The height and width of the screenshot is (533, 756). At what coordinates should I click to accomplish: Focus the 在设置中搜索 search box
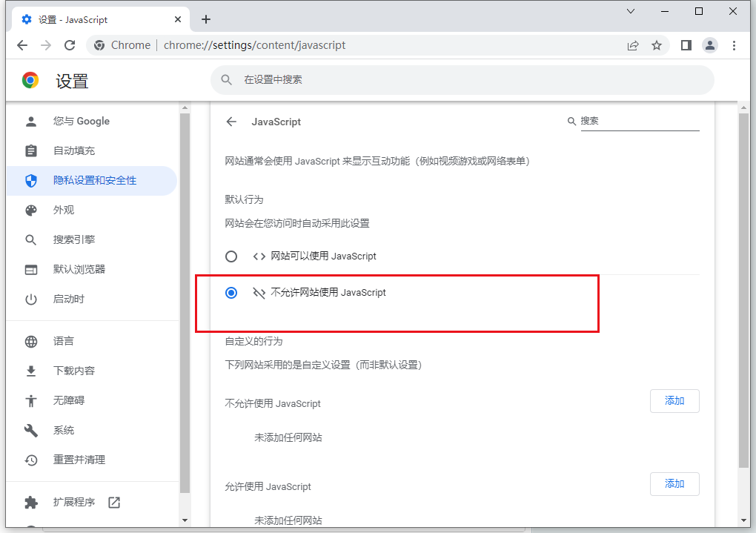pos(462,79)
